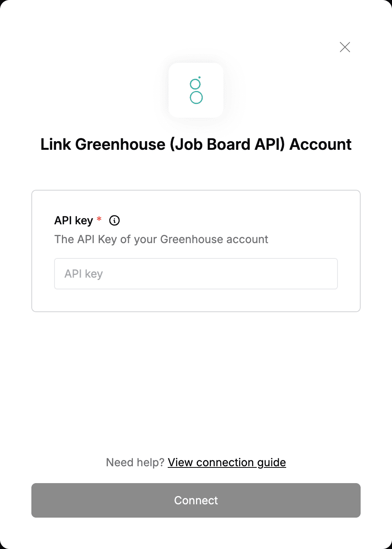The width and height of the screenshot is (392, 549).
Task: Click the circled 'i' information icon
Action: (114, 220)
